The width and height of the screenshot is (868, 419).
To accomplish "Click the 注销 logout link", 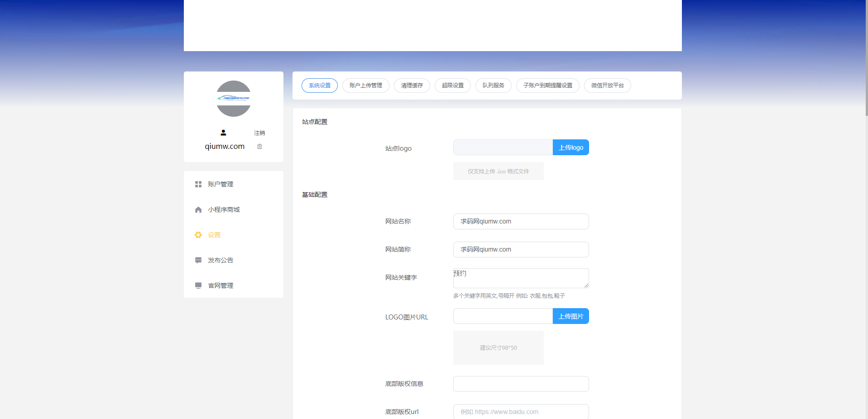I will pos(259,133).
